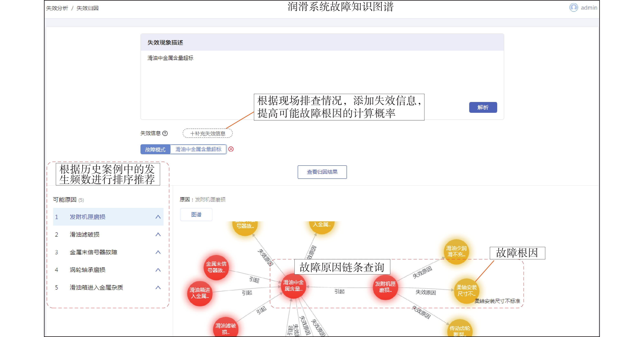Screen dimensions: 644x337
Task: Open the 图谱 tab
Action: tap(196, 215)
